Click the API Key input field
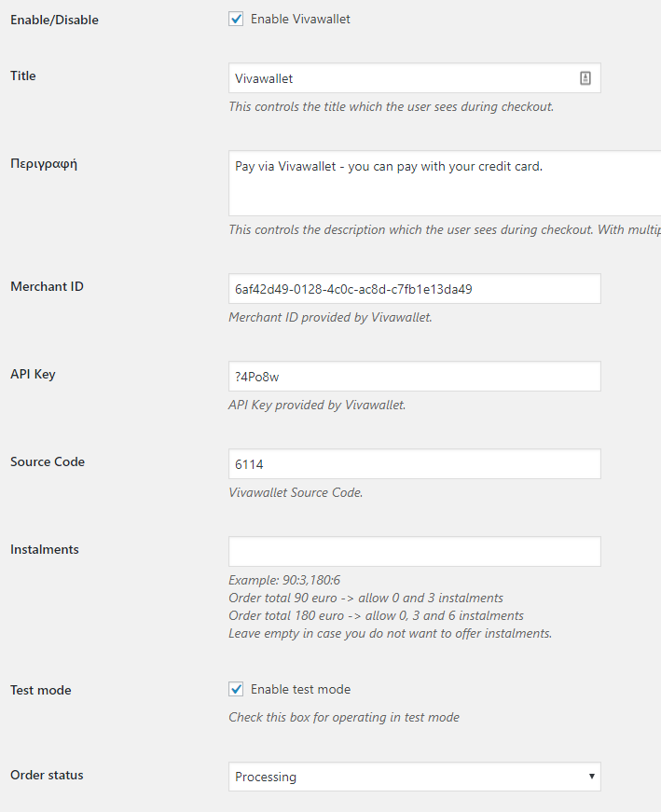 pos(414,376)
